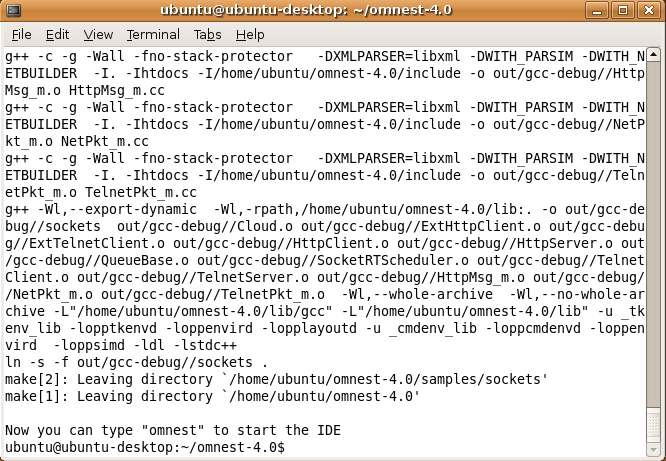Click the text 'NetPkt_m.cc'

tap(105, 141)
